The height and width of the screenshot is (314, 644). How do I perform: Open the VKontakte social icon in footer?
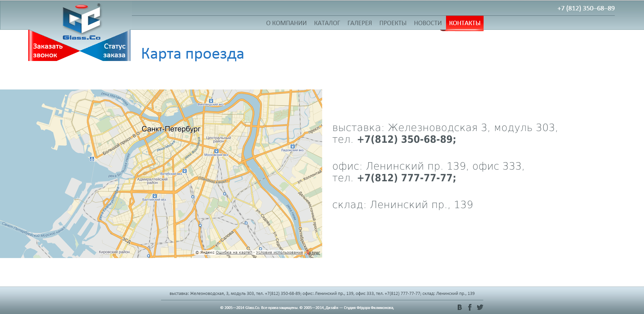click(x=460, y=307)
